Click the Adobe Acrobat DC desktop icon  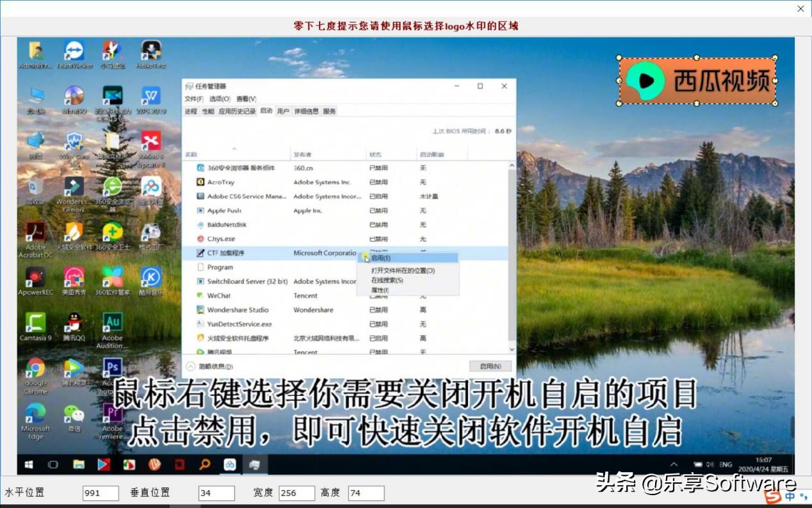tap(35, 240)
